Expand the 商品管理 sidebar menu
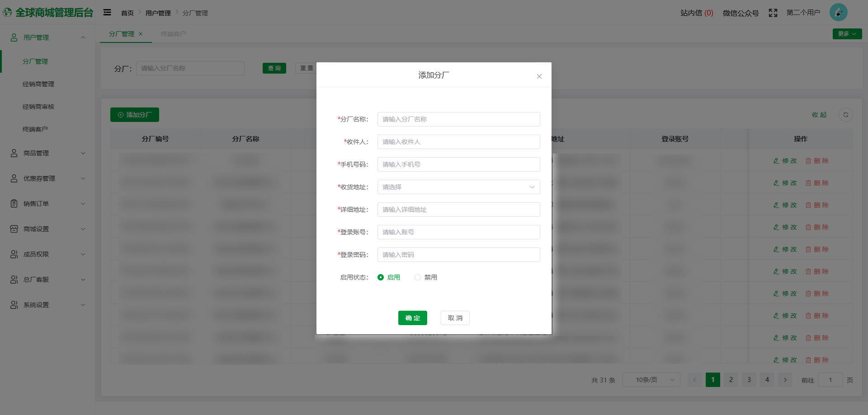The image size is (868, 415). [x=47, y=153]
